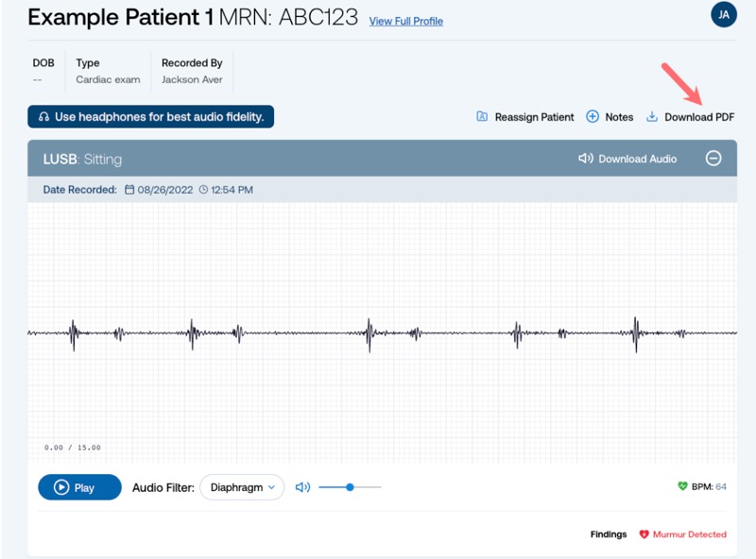Click the chevron in the Diaphragm selector
This screenshot has height=559, width=756.
(x=271, y=487)
